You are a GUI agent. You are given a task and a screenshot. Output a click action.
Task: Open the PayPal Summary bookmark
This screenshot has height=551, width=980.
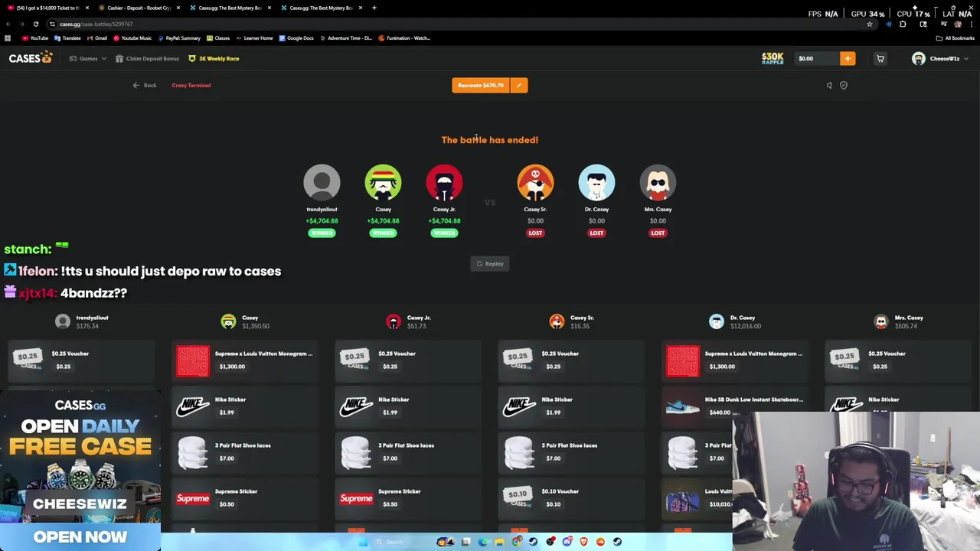[x=178, y=37]
